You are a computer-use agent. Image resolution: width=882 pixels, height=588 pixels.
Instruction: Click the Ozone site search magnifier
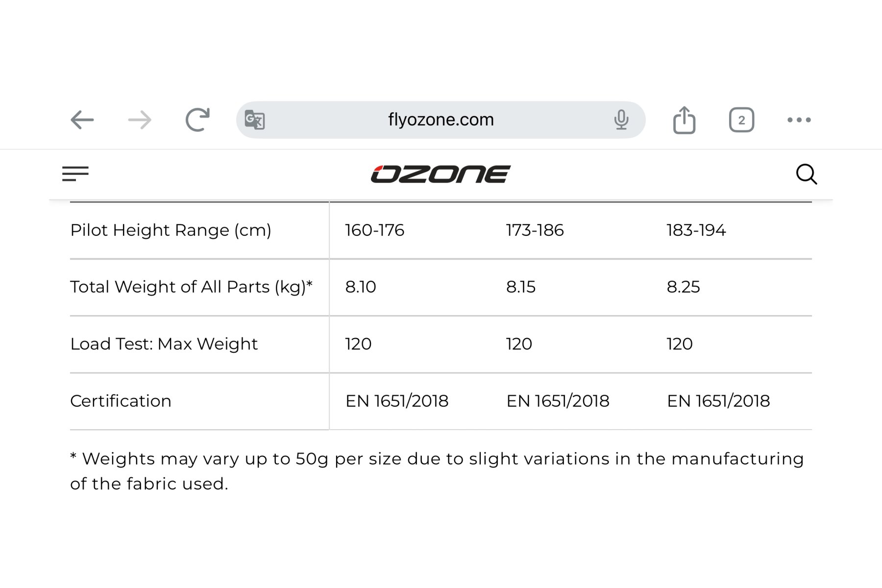coord(806,174)
